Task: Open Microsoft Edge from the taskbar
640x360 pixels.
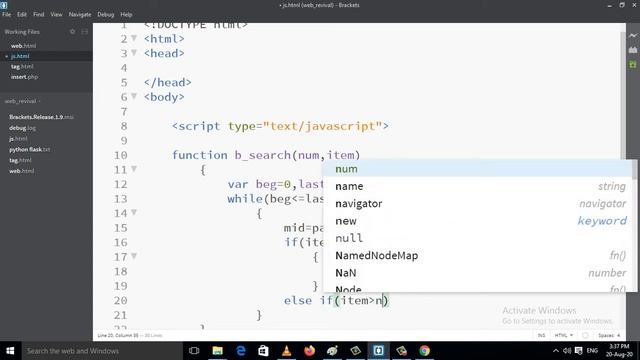Action: [x=241, y=351]
